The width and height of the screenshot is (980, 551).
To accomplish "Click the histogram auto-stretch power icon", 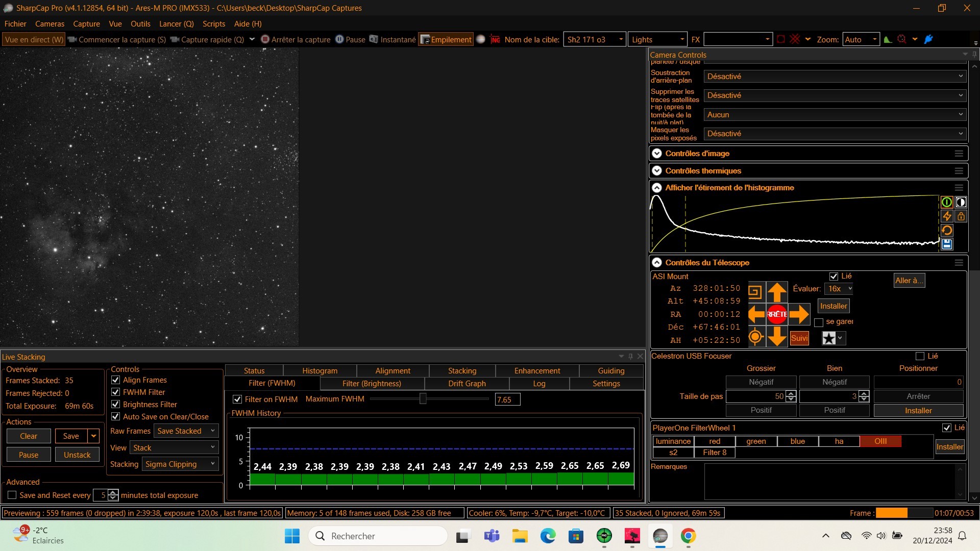I will 946,203.
